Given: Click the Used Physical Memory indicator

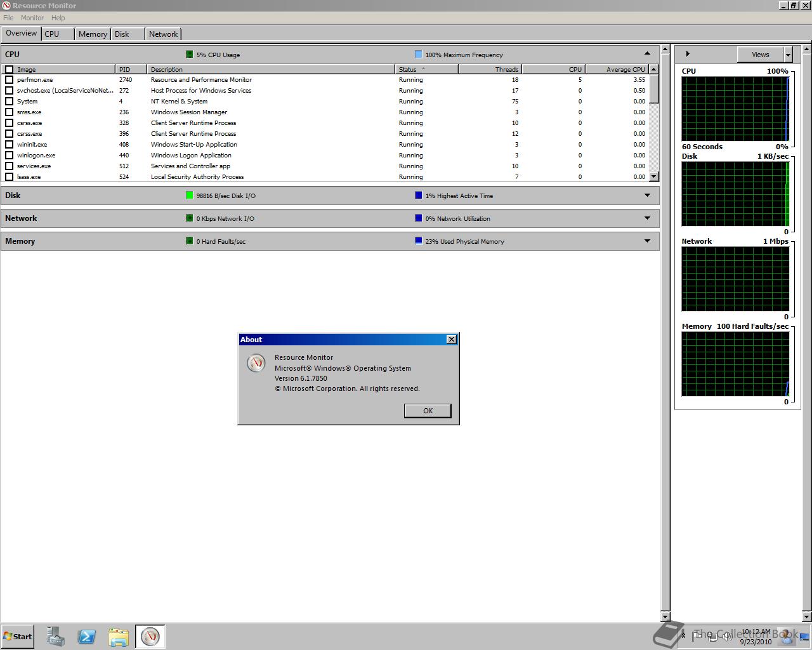Looking at the screenshot, I should 418,241.
